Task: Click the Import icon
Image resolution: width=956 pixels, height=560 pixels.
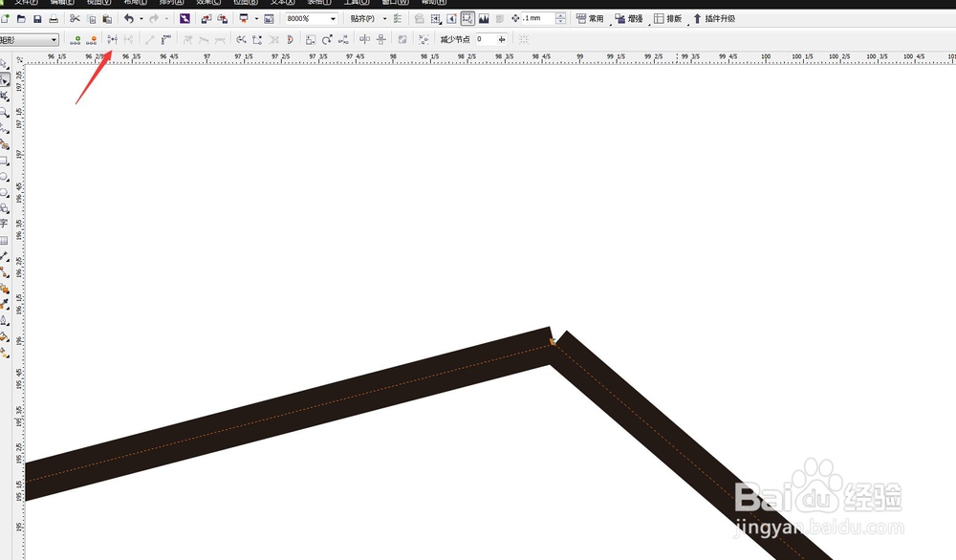Action: point(206,19)
